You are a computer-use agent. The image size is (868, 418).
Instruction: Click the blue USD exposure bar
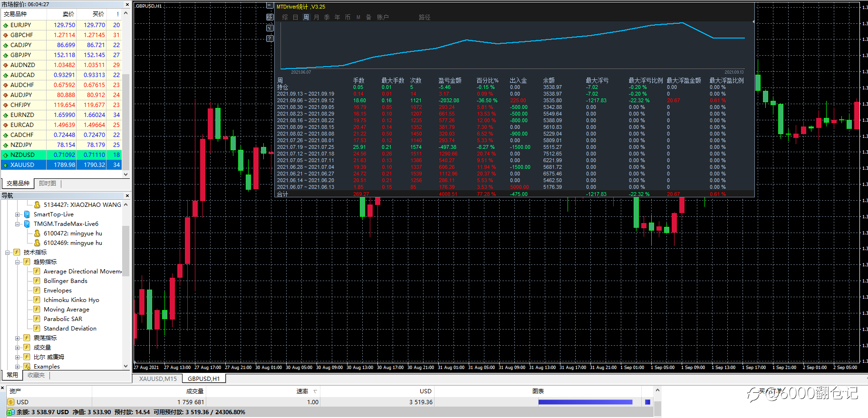pyautogui.click(x=586, y=402)
